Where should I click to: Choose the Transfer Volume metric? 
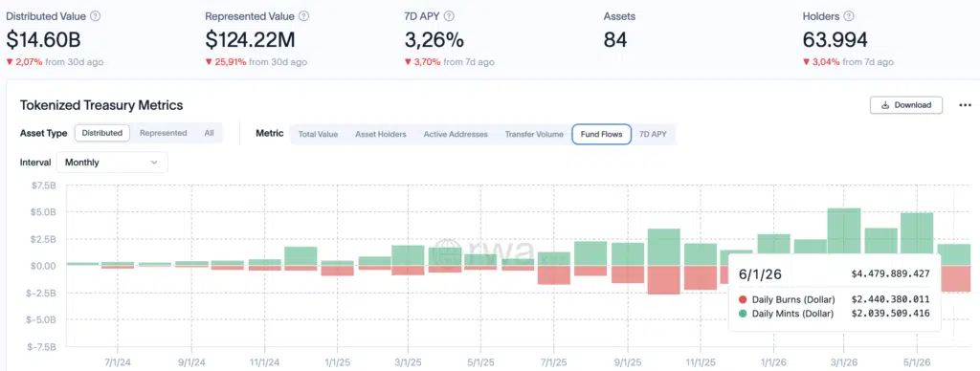point(534,134)
